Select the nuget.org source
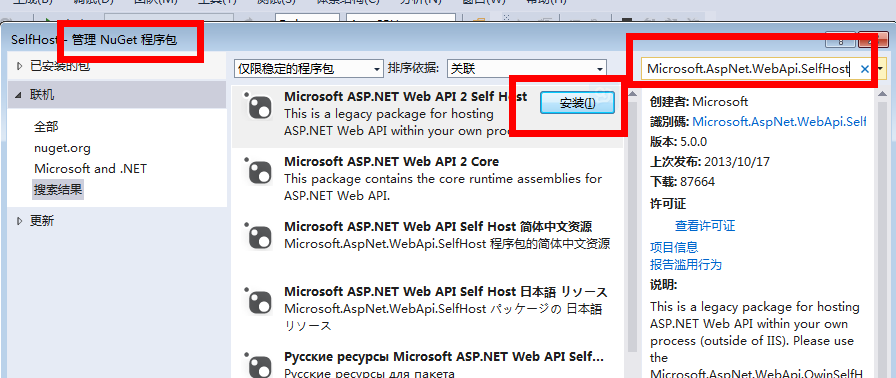Viewport: 896px width, 378px height. click(62, 148)
